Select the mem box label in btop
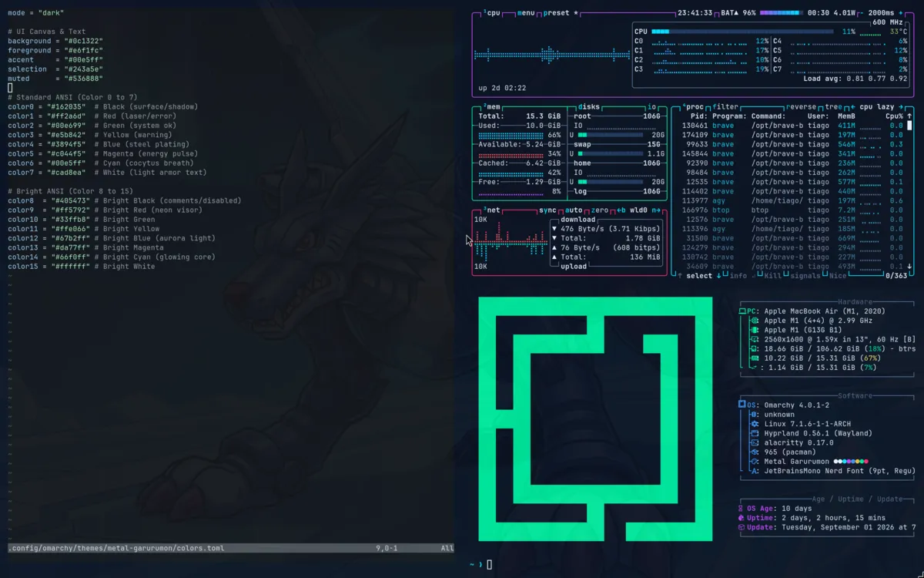Viewport: 924px width, 578px height. (x=491, y=107)
